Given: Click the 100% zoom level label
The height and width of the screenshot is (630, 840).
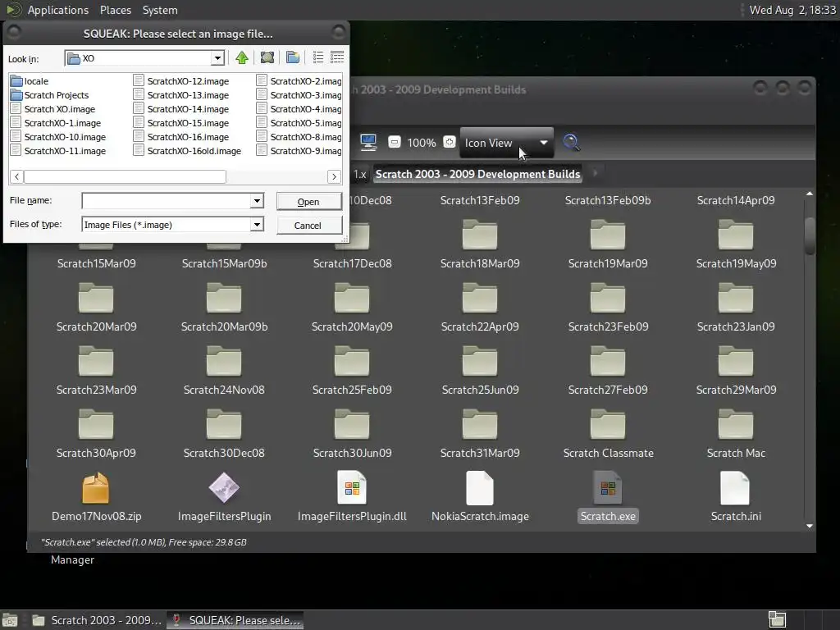Looking at the screenshot, I should (422, 143).
